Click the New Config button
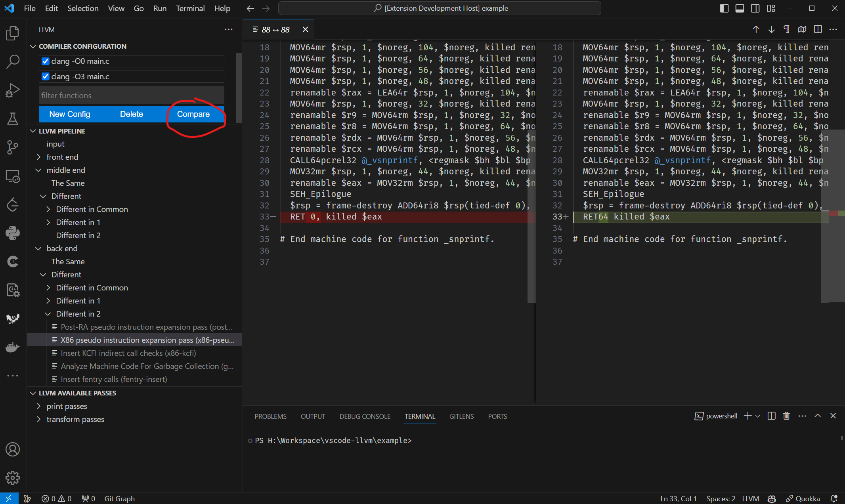Viewport: 845px width, 504px height. (70, 114)
